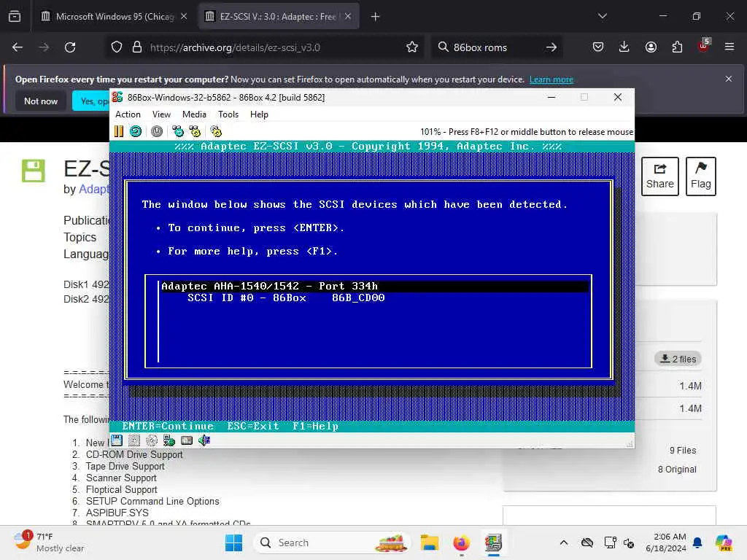Viewport: 747px width, 560px height.
Task: Dismiss the Firefox notification bar
Action: coord(729,79)
